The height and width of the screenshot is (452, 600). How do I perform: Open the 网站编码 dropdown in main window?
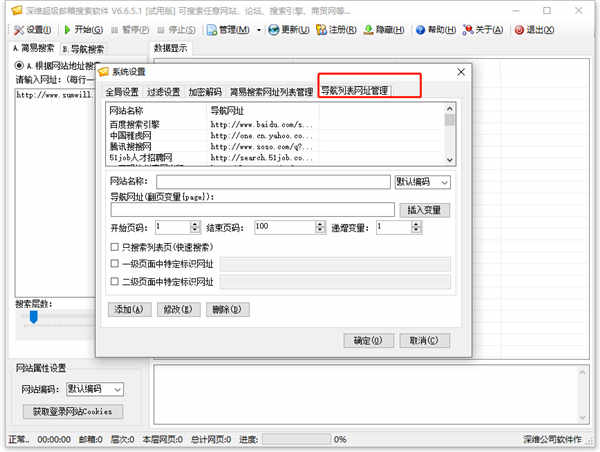(x=95, y=389)
